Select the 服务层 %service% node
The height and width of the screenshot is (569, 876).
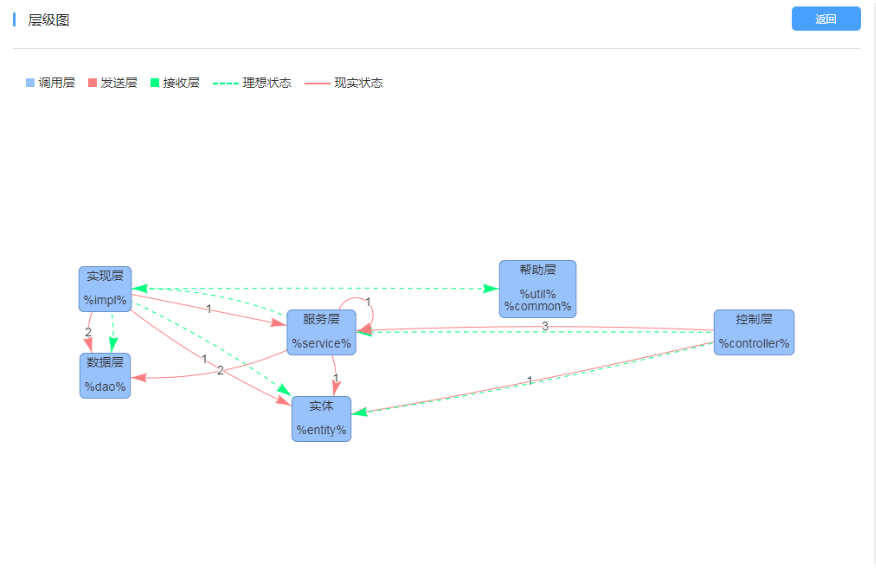(321, 332)
